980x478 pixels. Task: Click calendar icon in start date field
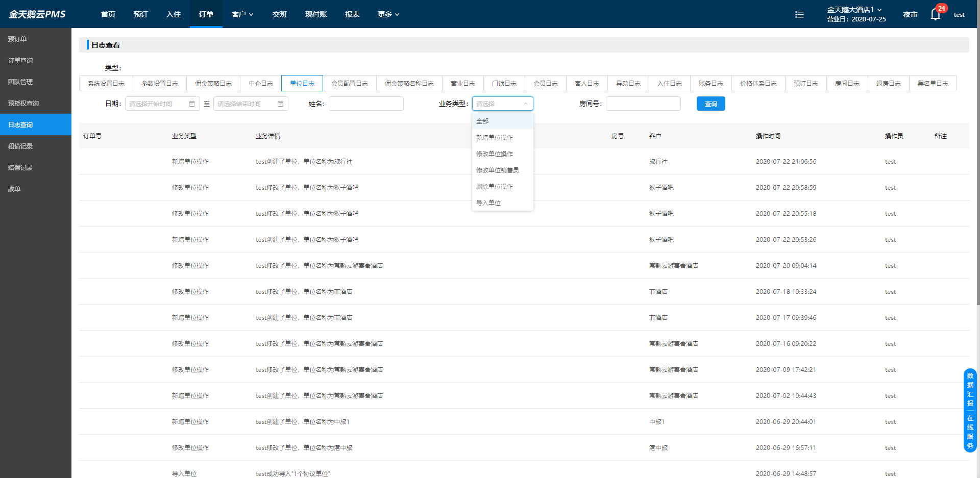point(192,104)
